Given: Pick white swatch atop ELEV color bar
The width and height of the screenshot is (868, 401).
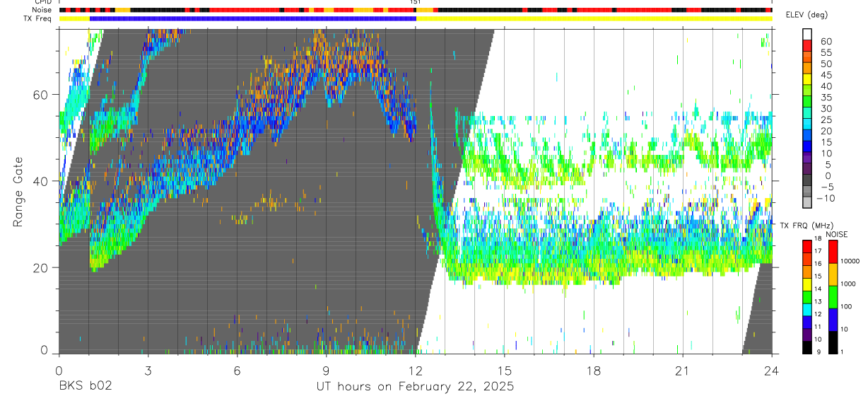Looking at the screenshot, I should (807, 35).
